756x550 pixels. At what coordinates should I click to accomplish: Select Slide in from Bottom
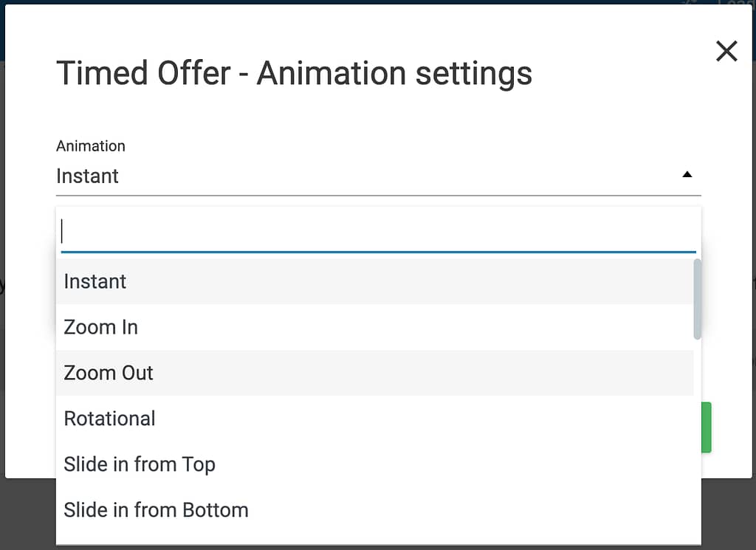(156, 510)
